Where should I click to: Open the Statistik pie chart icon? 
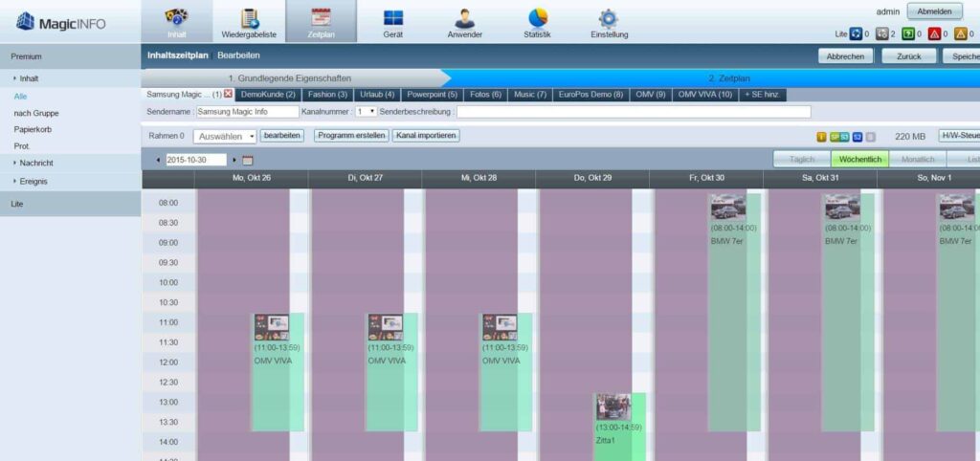point(538,17)
